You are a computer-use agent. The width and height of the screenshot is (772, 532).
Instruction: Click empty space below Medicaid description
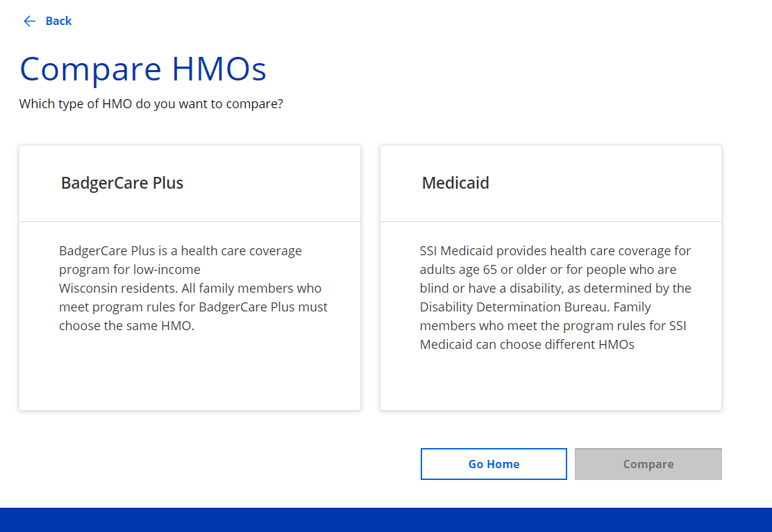click(551, 381)
